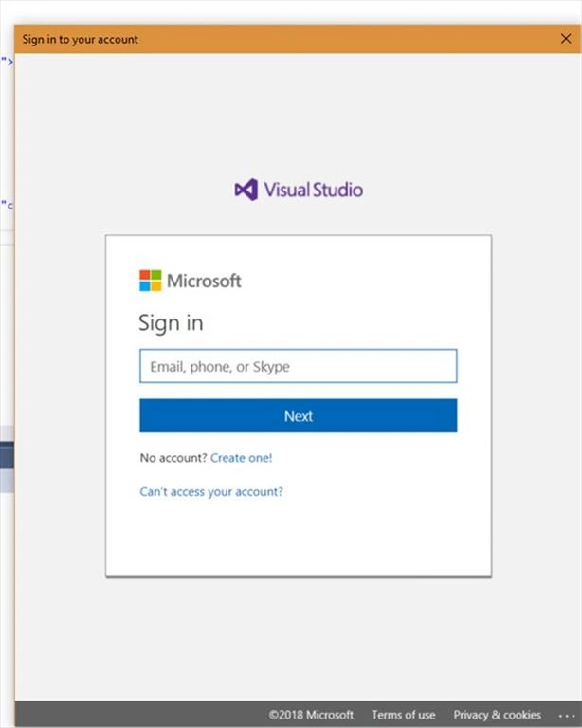Click the Microsoft four-square logo

tap(151, 281)
